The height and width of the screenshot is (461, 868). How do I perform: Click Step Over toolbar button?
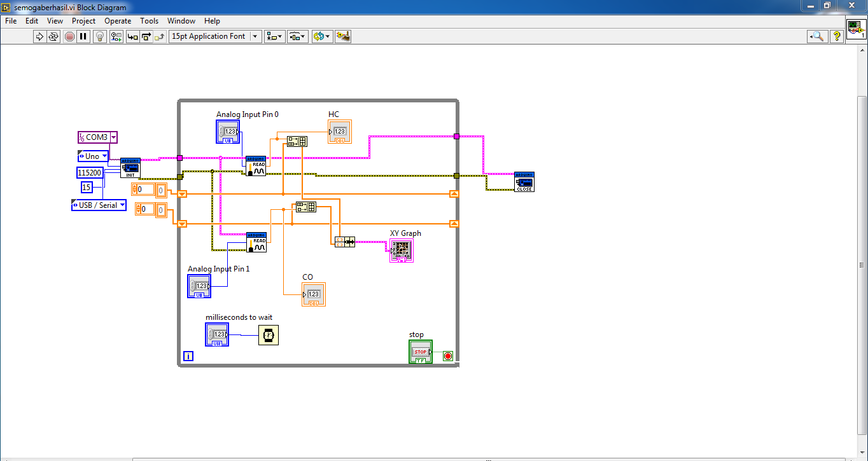coord(146,36)
